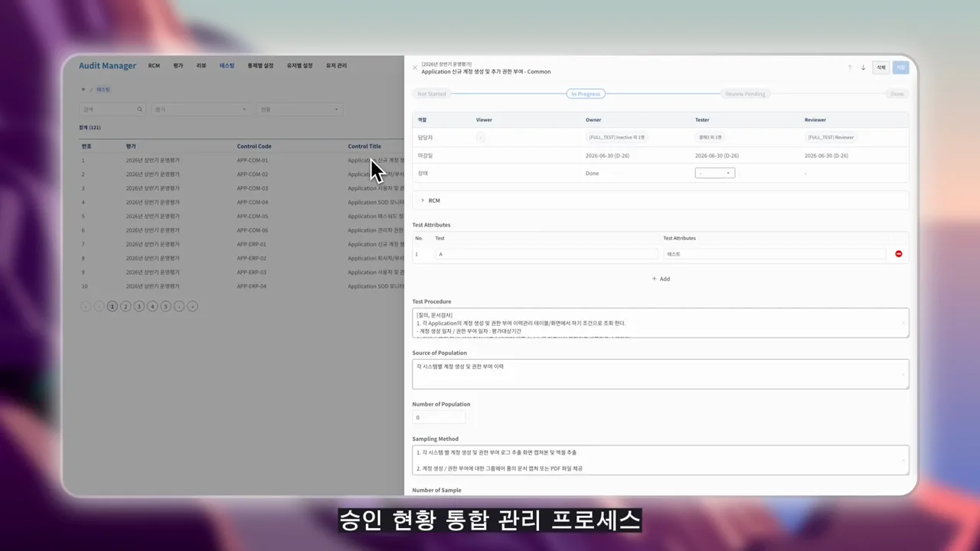Click the Tester assignee chip
980x551 pixels.
pyautogui.click(x=710, y=137)
